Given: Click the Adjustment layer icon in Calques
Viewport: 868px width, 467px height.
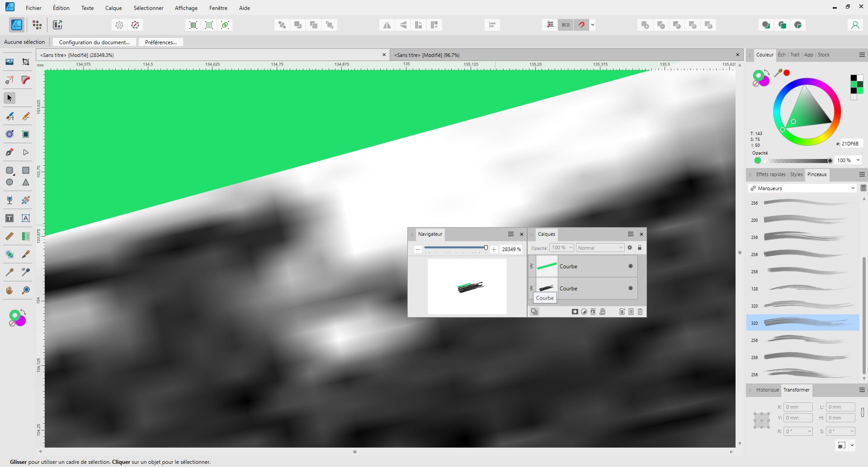Looking at the screenshot, I should pos(584,312).
